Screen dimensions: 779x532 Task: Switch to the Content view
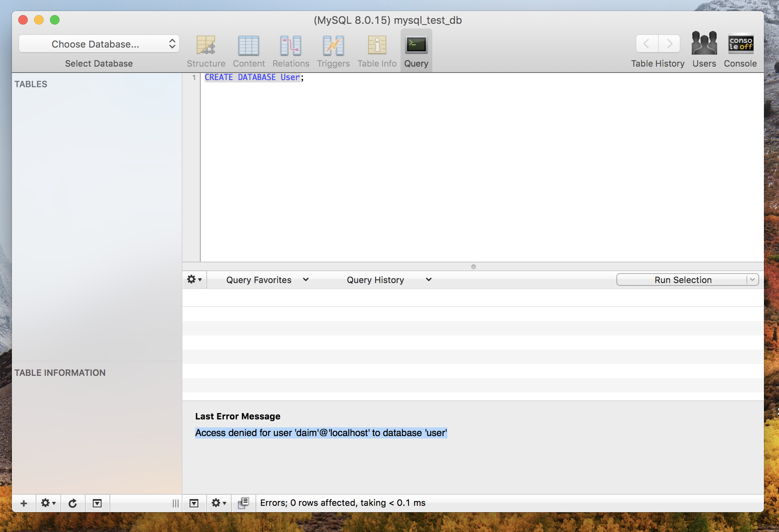click(249, 51)
